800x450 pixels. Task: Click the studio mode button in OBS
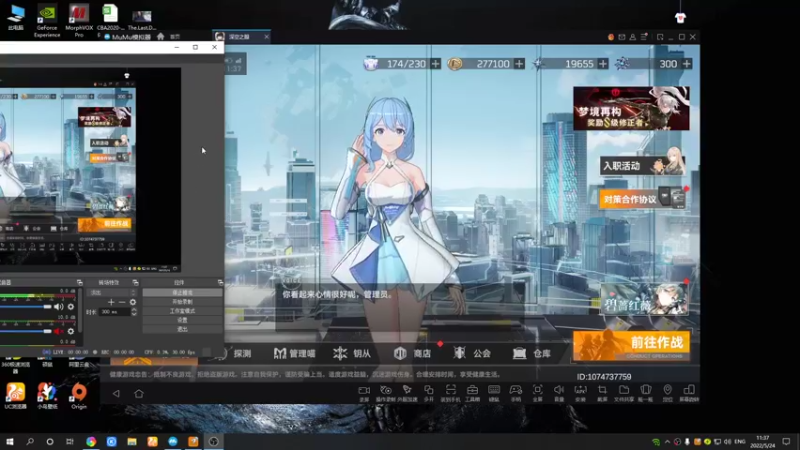click(182, 311)
